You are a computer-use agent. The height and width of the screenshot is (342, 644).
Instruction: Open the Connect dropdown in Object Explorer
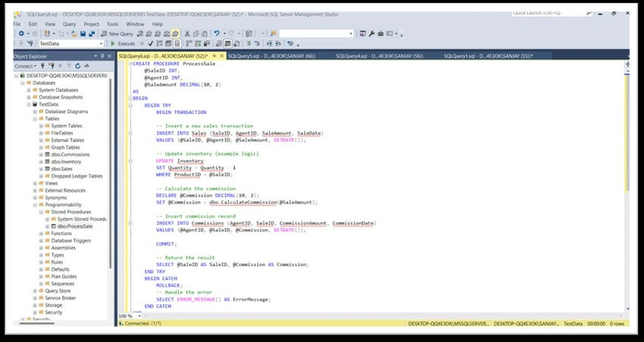tap(26, 66)
